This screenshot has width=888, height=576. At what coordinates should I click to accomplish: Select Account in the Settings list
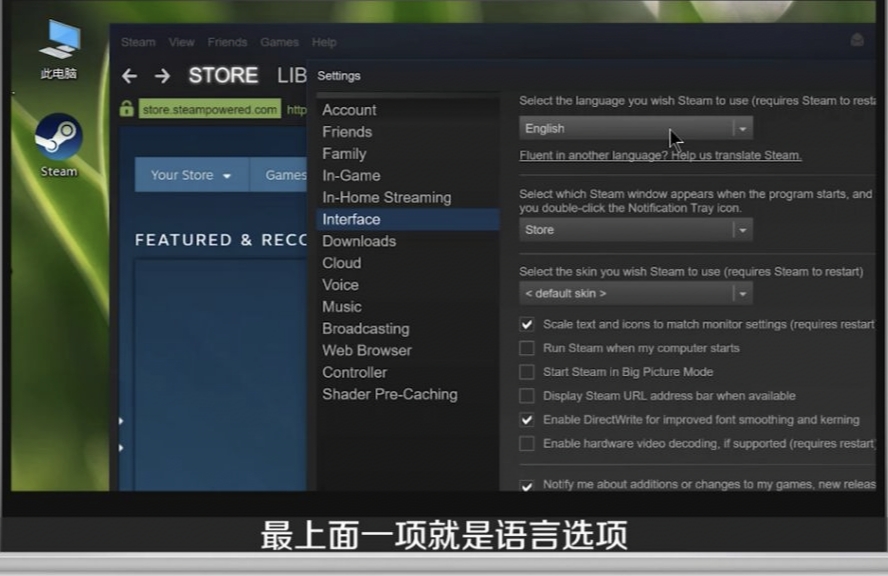click(x=408, y=110)
